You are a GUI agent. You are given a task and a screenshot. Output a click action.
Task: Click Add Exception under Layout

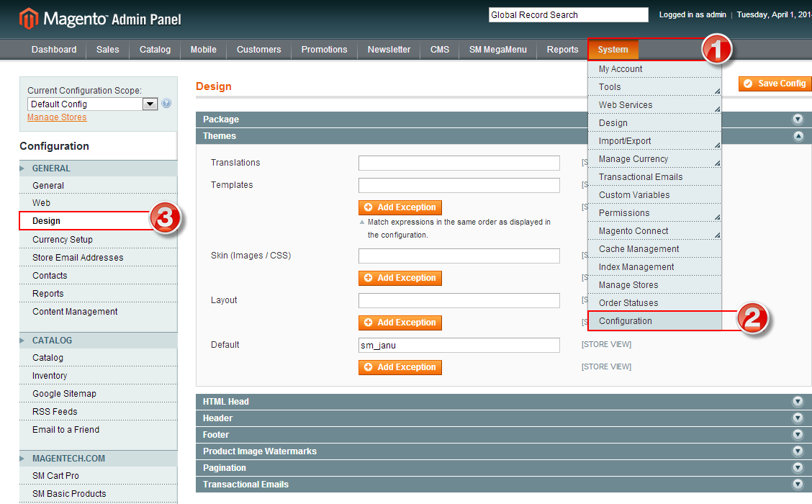pyautogui.click(x=400, y=322)
